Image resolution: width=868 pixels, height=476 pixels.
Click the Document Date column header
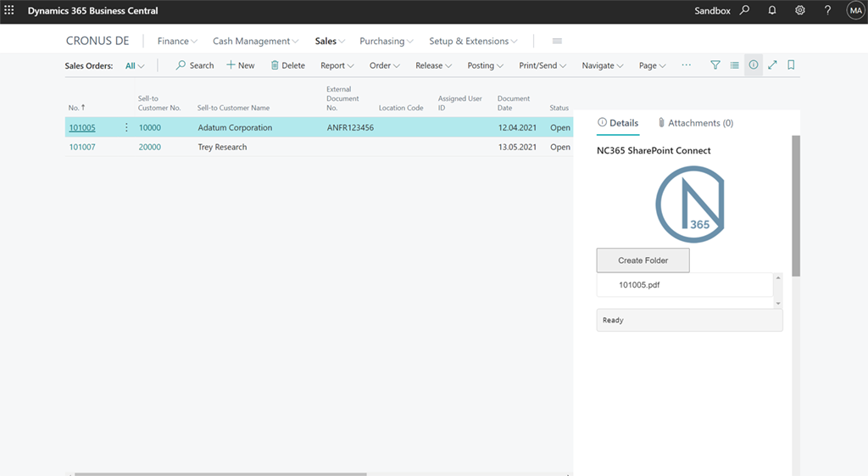pyautogui.click(x=513, y=103)
